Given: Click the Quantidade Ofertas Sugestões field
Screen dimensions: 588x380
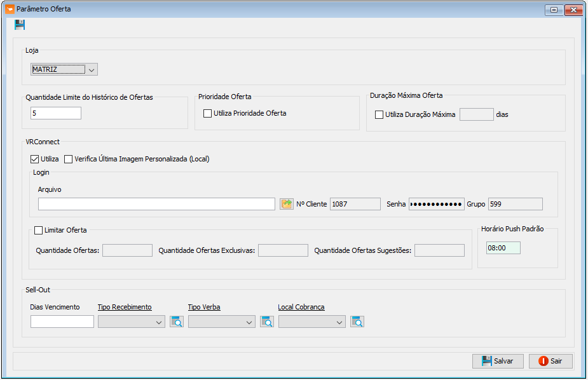Looking at the screenshot, I should coord(439,250).
